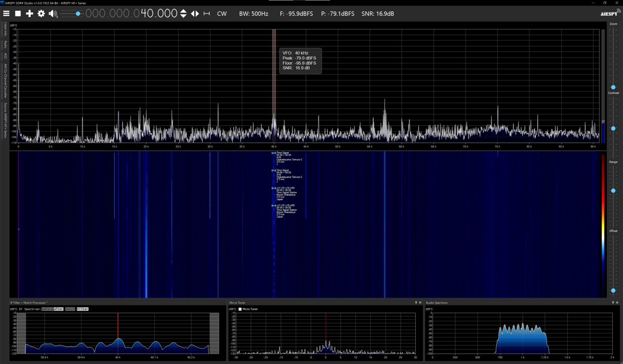Open the gear configuration settings
Image resolution: width=623 pixels, height=364 pixels.
pos(41,14)
